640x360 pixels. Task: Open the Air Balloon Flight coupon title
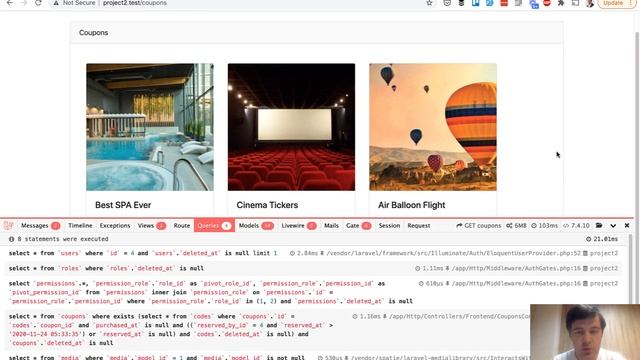(411, 205)
